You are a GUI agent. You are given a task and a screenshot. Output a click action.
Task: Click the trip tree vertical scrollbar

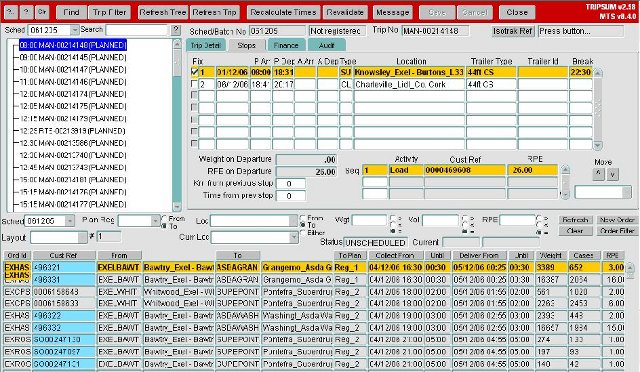click(177, 125)
